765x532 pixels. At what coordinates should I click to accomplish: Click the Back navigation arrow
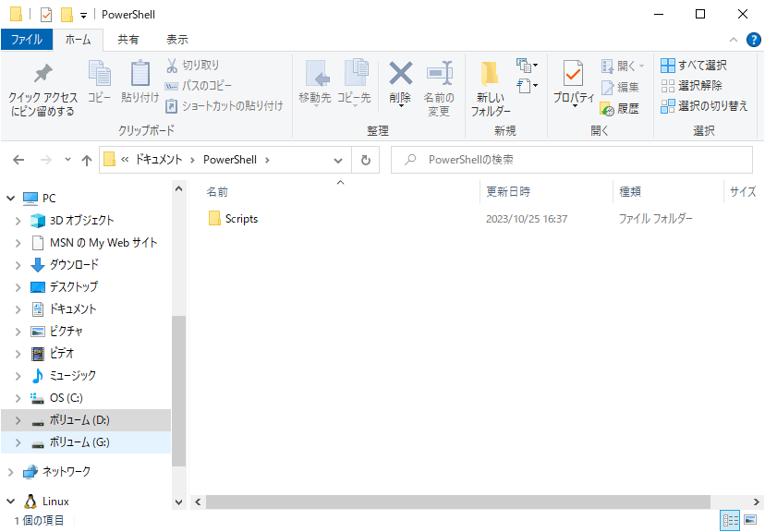18,160
